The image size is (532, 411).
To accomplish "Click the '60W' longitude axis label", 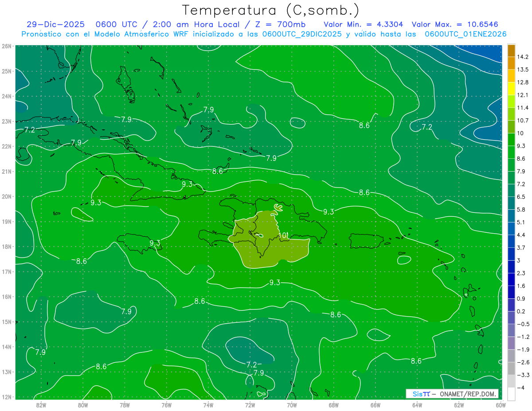I will pyautogui.click(x=501, y=405).
